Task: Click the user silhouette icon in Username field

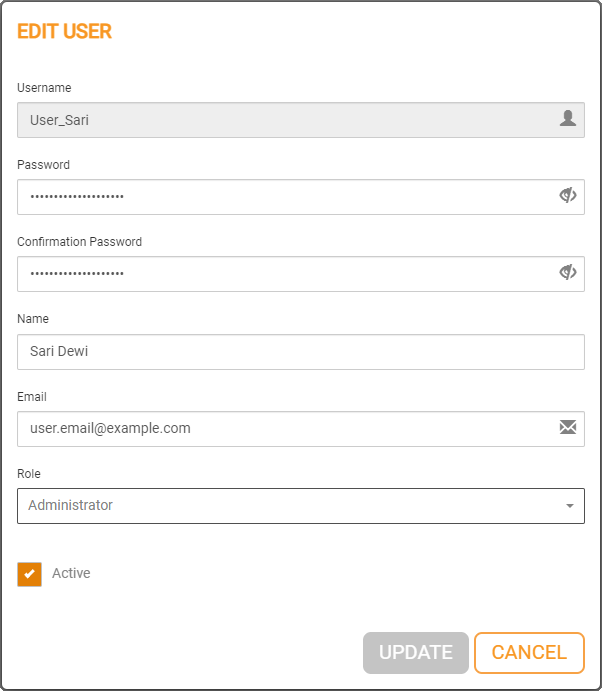Action: (568, 119)
